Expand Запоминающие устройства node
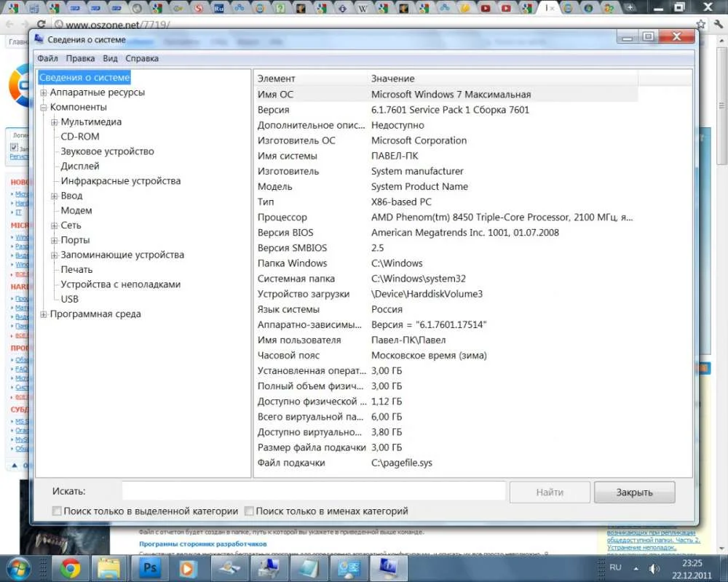728x582 pixels. (55, 255)
